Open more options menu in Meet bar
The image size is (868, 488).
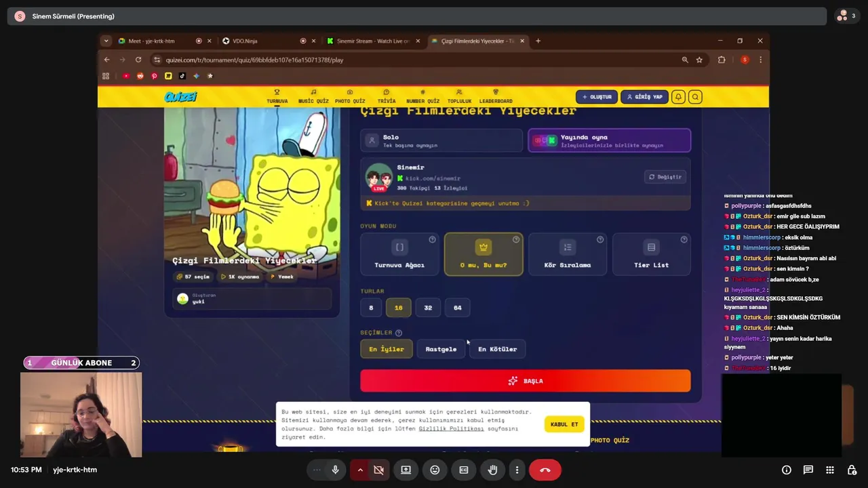[x=517, y=470]
